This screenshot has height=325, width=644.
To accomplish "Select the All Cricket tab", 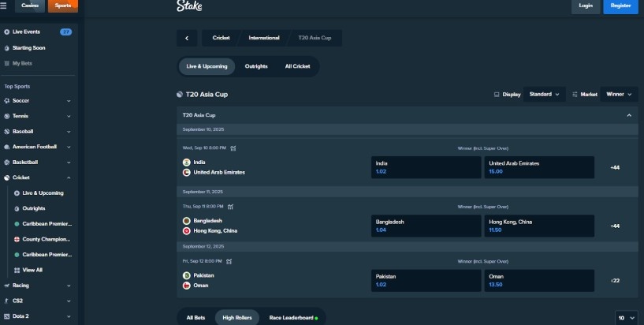I will click(298, 66).
